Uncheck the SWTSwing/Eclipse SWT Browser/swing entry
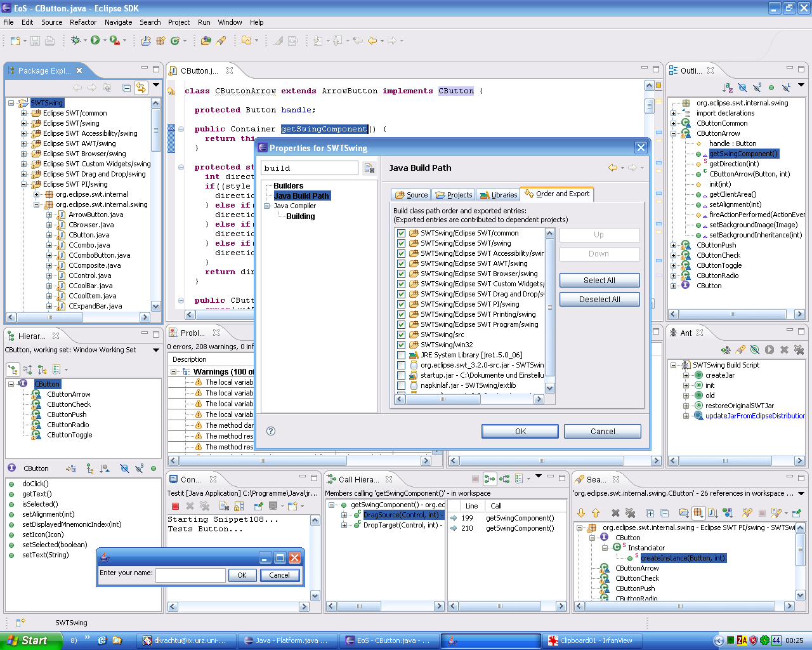812x650 pixels. coord(401,274)
